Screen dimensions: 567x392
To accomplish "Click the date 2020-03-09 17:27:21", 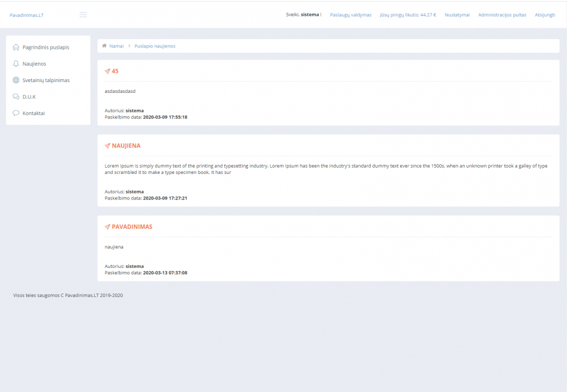I will pyautogui.click(x=165, y=198).
